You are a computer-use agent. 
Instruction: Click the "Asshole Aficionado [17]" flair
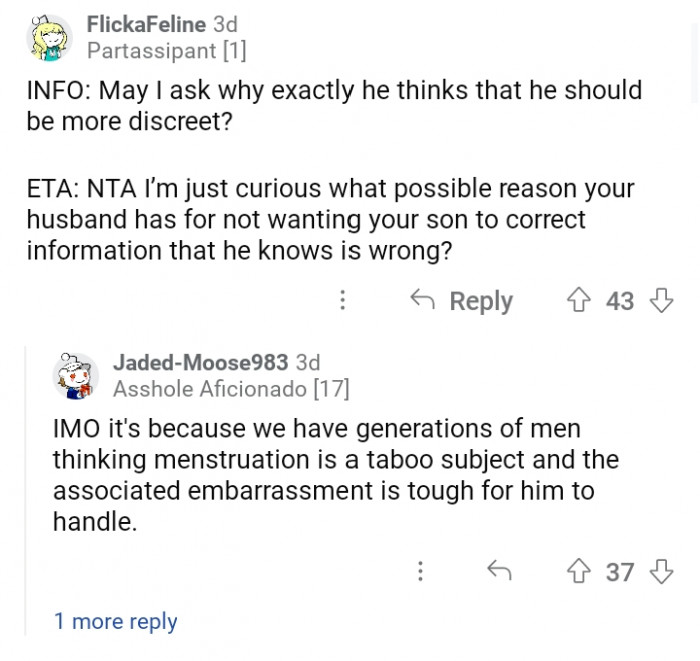(231, 388)
